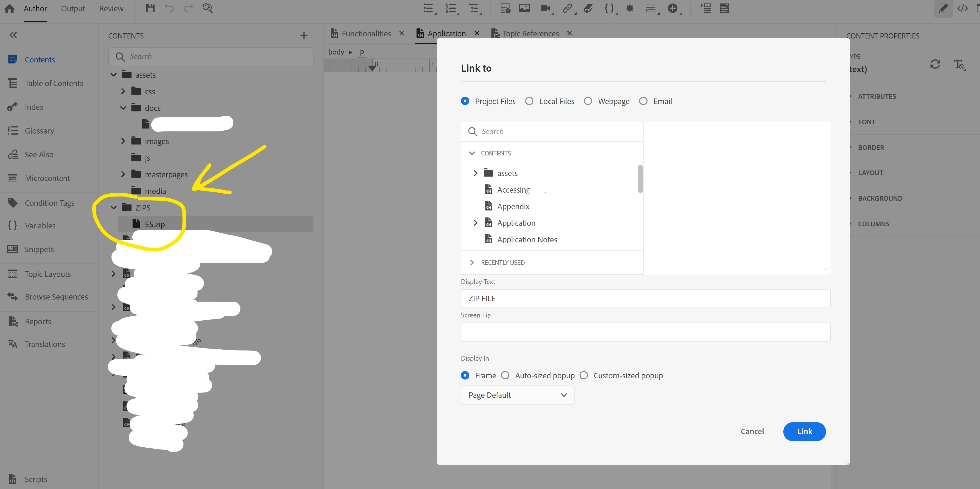
Task: Select Auto-sized popup display option
Action: tap(505, 375)
